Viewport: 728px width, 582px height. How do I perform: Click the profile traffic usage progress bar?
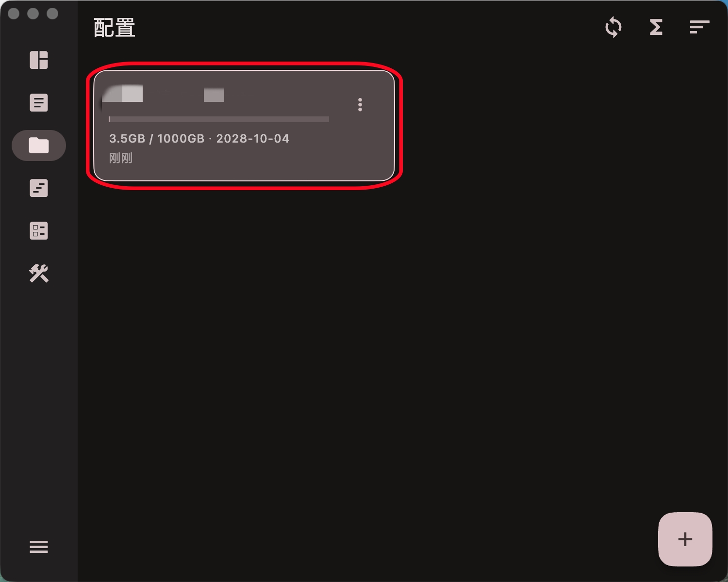pos(219,119)
